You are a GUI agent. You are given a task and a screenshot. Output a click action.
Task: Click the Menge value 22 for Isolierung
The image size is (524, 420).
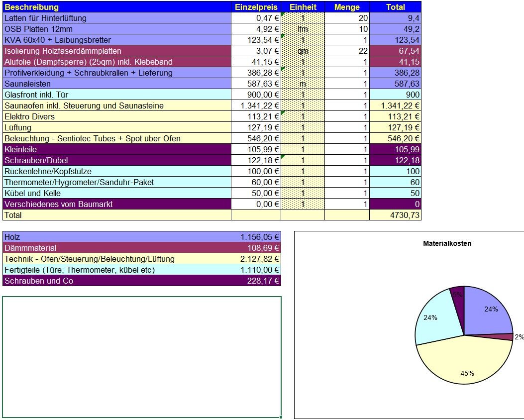(x=347, y=51)
